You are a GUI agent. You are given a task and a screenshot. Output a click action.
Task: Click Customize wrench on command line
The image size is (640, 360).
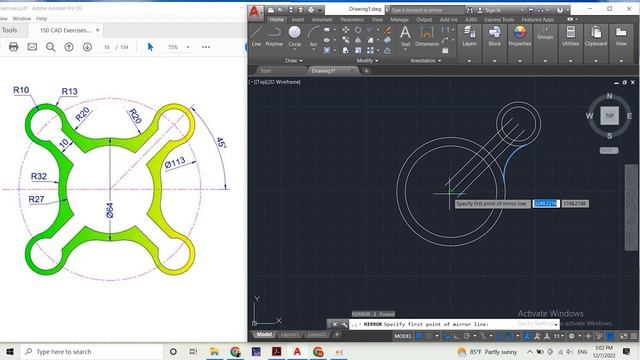tap(344, 324)
